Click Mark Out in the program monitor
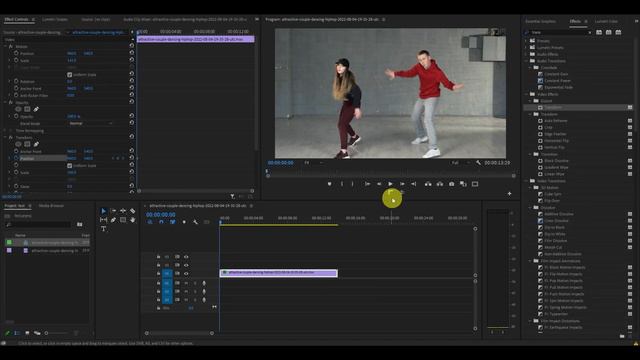 pyautogui.click(x=353, y=184)
